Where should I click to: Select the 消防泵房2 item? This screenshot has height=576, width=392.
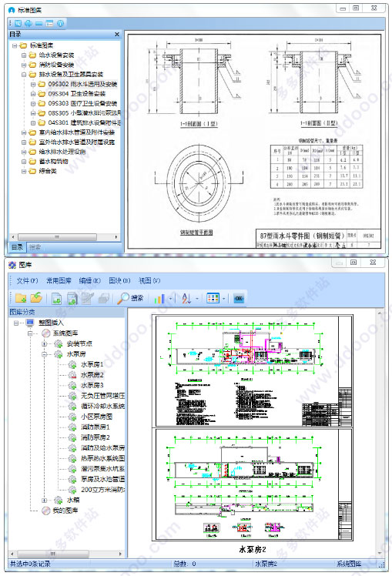tap(95, 437)
